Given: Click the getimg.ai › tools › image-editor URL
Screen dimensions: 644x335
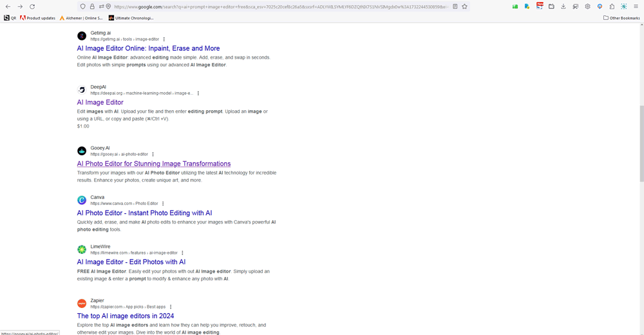Looking at the screenshot, I should click(x=124, y=39).
